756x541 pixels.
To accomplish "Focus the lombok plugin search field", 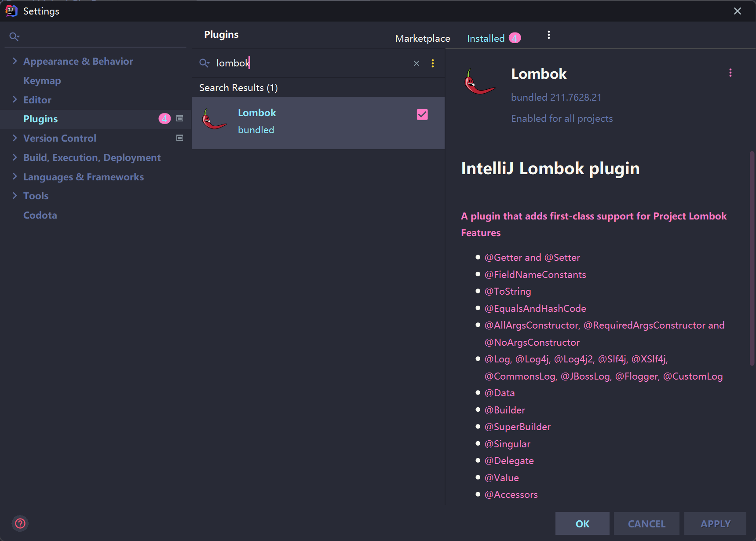I will click(312, 63).
